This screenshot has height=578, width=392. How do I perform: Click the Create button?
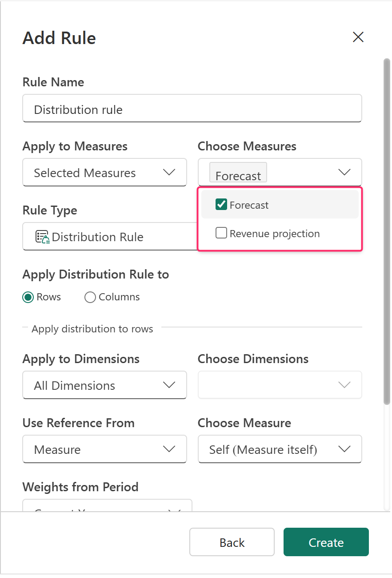pyautogui.click(x=326, y=542)
